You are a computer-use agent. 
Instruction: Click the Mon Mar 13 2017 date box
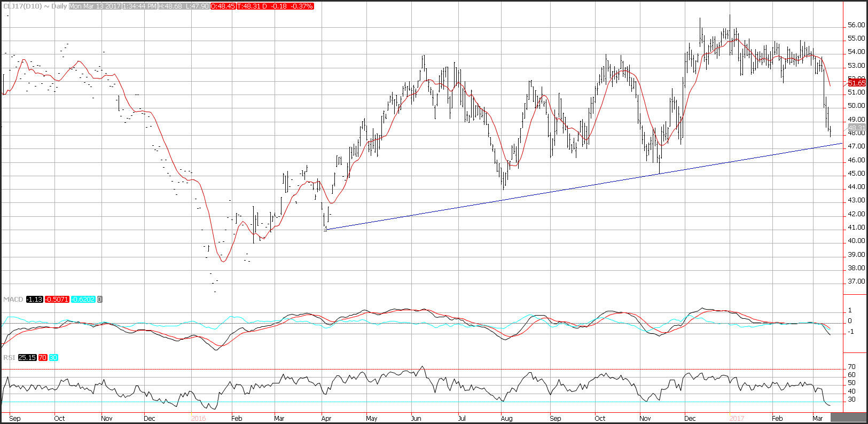pyautogui.click(x=95, y=6)
